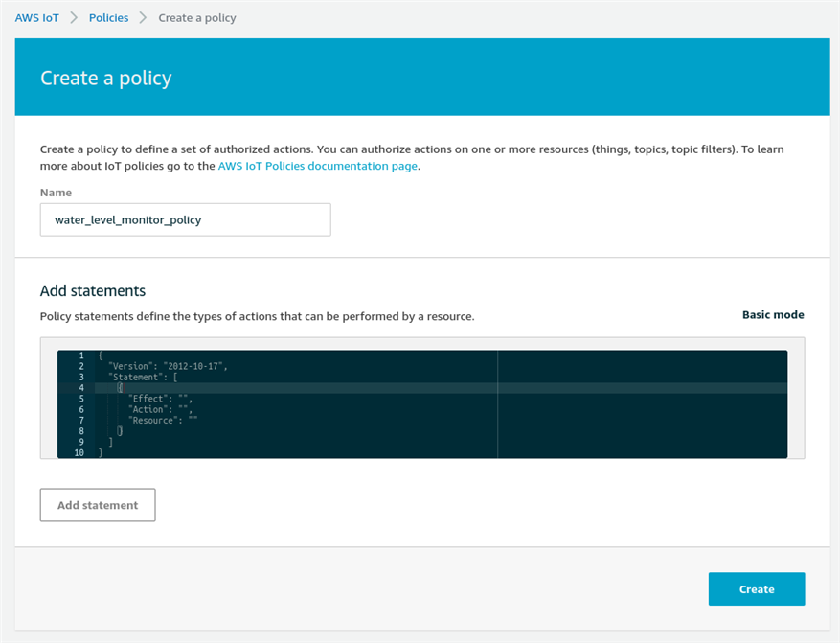Click the "Version" line in the editor
840x643 pixels.
point(169,366)
